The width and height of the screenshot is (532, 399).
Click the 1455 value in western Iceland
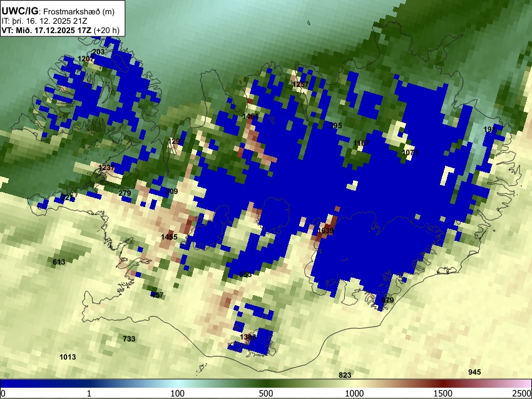[170, 236]
